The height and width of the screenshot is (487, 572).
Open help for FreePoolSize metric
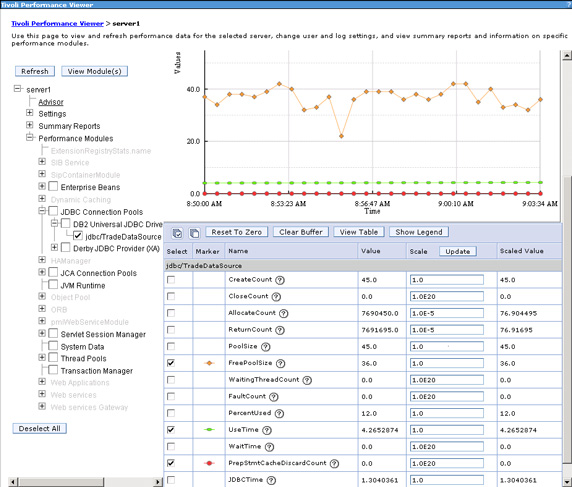(x=281, y=364)
